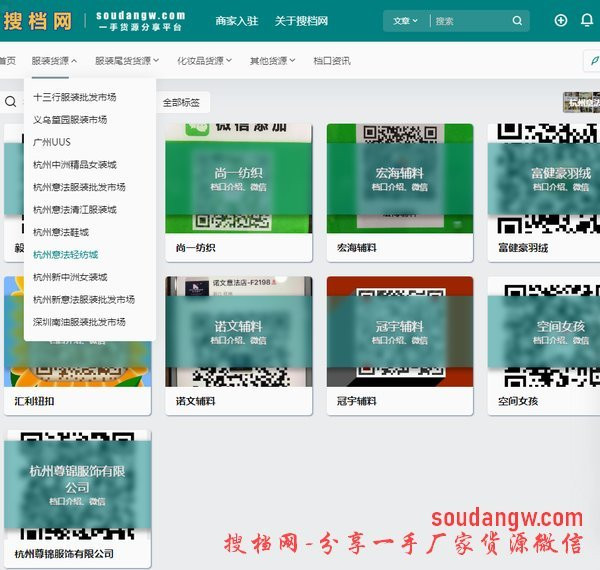This screenshot has height=570, width=600.
Task: Select 杭州意法轻纺城 menu entry
Action: click(x=66, y=255)
